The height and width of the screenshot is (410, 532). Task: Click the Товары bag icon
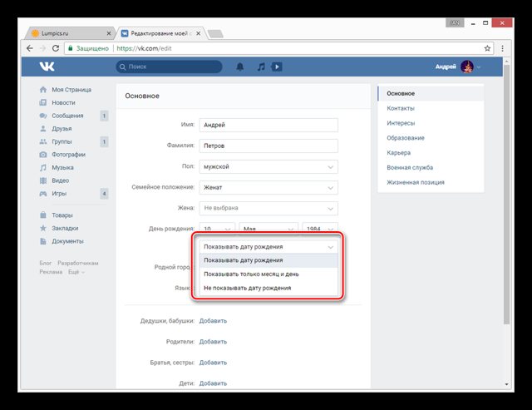[43, 215]
